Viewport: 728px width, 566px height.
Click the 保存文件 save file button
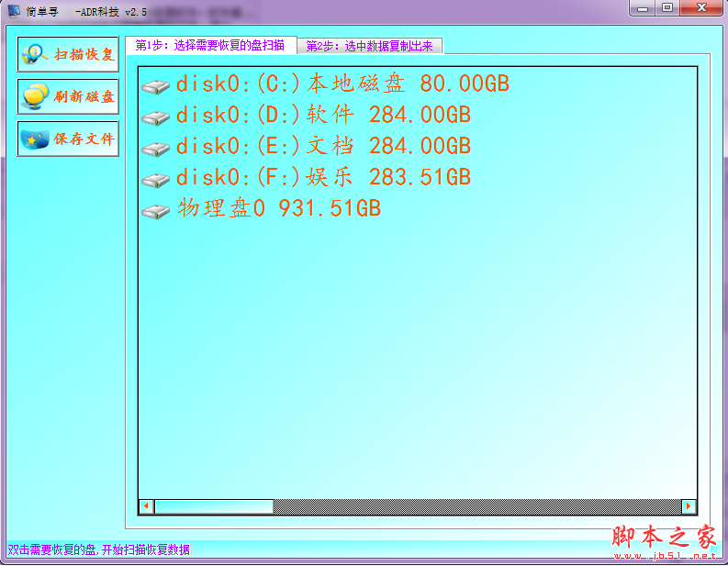click(x=68, y=139)
